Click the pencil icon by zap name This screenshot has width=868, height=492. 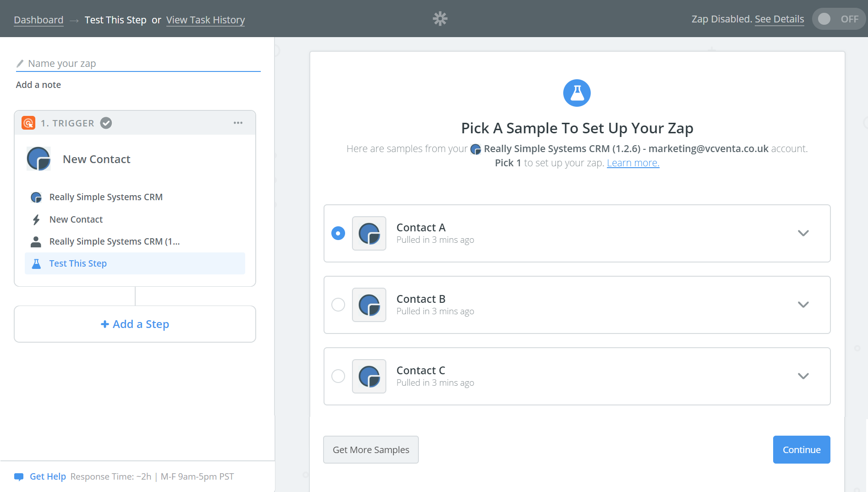[x=20, y=63]
